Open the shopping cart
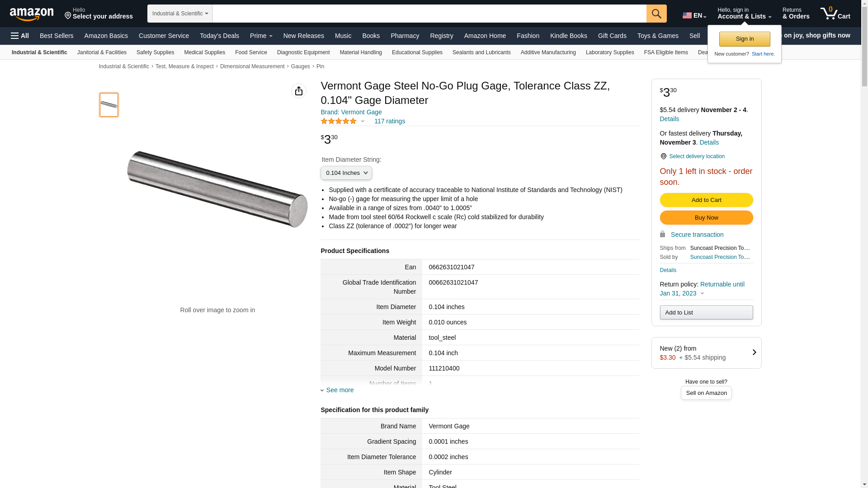This screenshot has width=868, height=488. [835, 14]
